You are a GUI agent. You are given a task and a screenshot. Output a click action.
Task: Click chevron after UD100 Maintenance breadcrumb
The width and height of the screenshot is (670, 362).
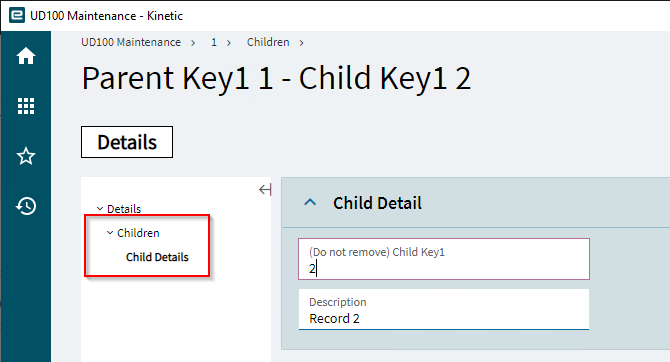pos(193,43)
